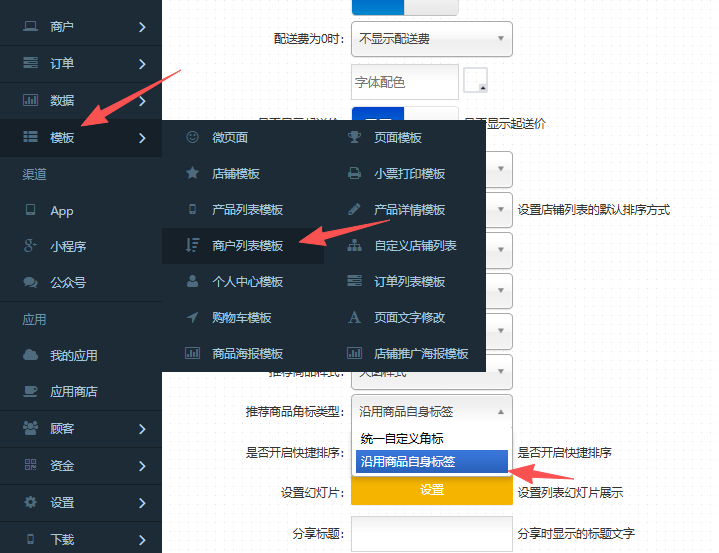Click the trophy icon next to 页面模板
The image size is (719, 553).
(x=354, y=137)
